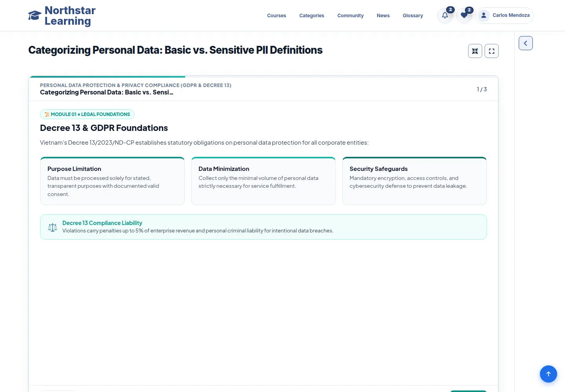Click the Decree 13 & GDPR Foundations heading

tap(104, 128)
